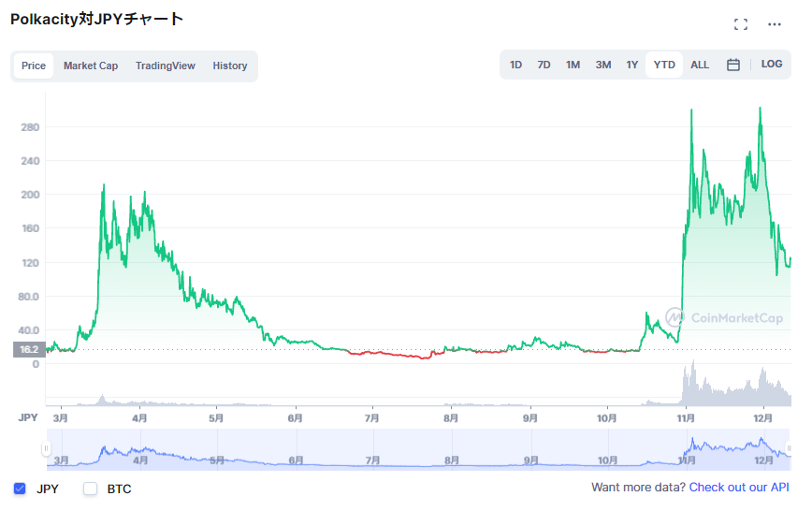Image resolution: width=812 pixels, height=511 pixels.
Task: Open the TradingView tab
Action: [x=166, y=66]
